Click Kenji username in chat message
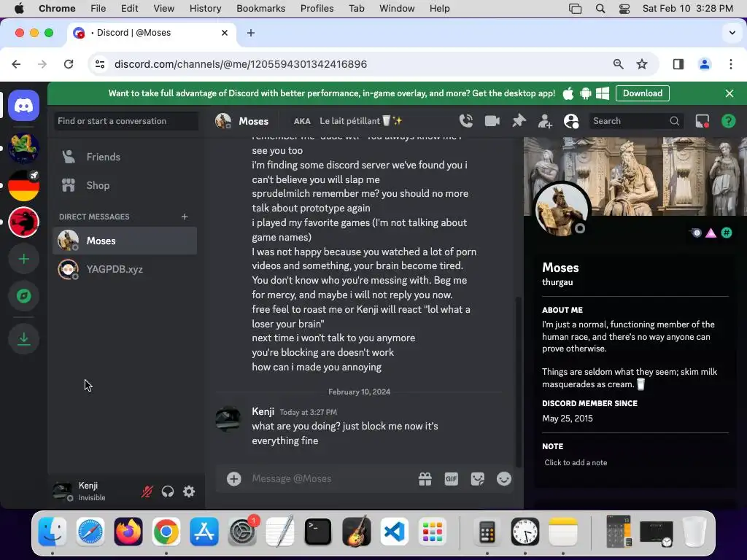 tap(263, 411)
